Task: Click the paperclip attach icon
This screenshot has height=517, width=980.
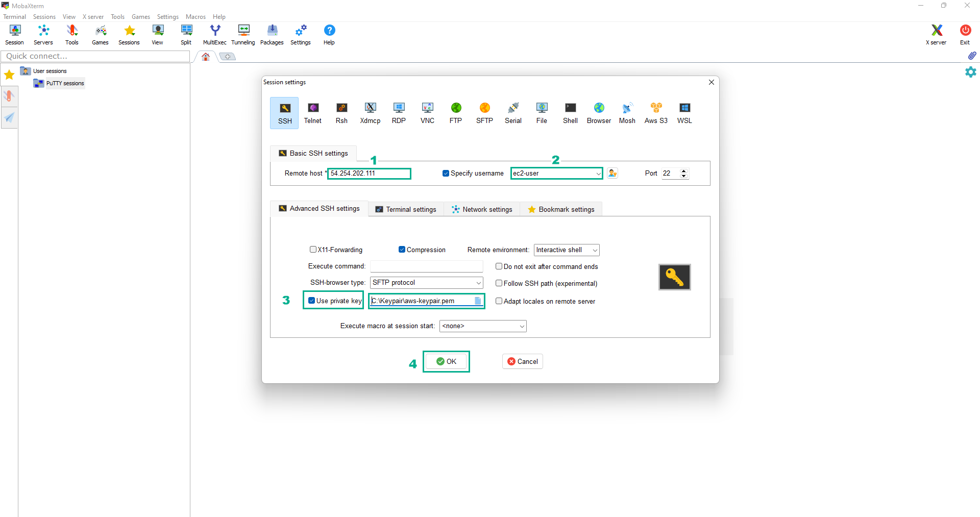Action: tap(972, 56)
